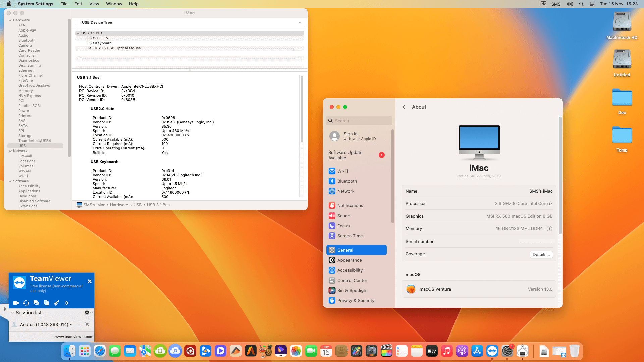The height and width of the screenshot is (362, 644).
Task: Click the USB details pane scrollbar
Action: coord(302,109)
